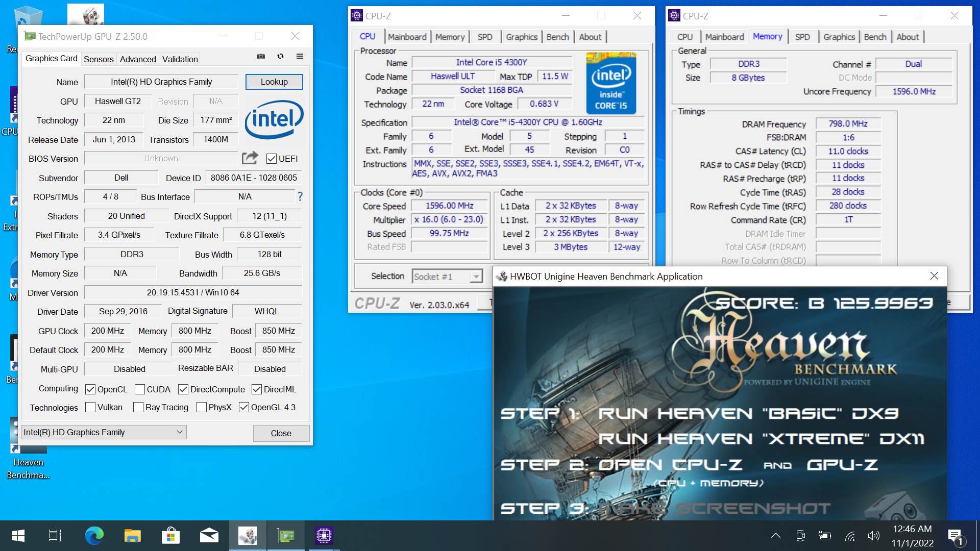Open the Mail app from the taskbar
This screenshot has width=980, height=551.
pos(209,536)
